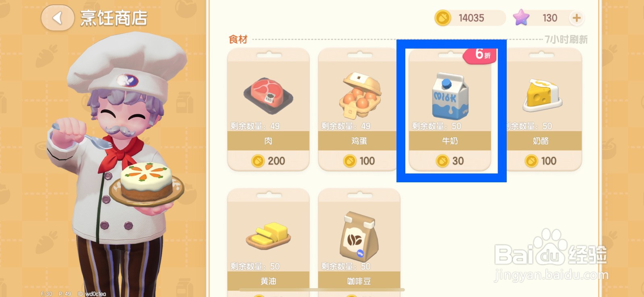The width and height of the screenshot is (644, 297).
Task: Tap the 黄油 name label
Action: 268,281
